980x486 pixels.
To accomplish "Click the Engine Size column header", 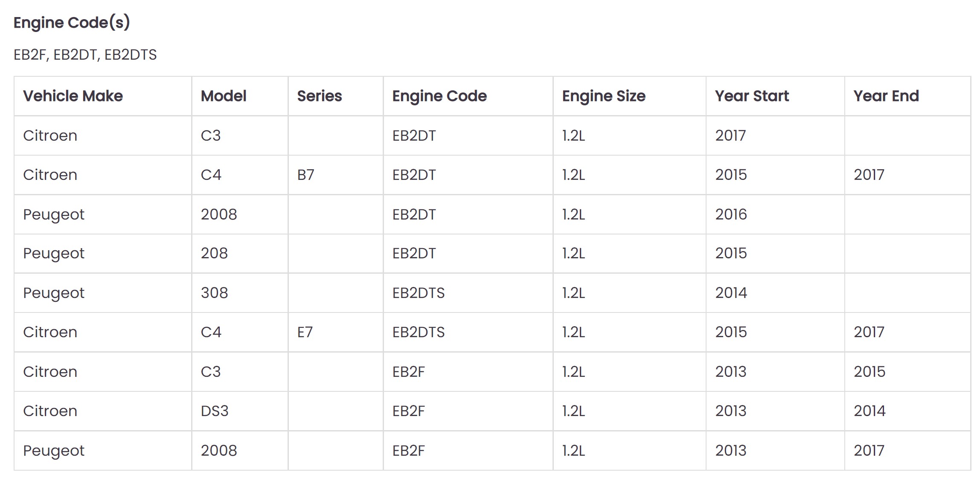I will tap(604, 96).
